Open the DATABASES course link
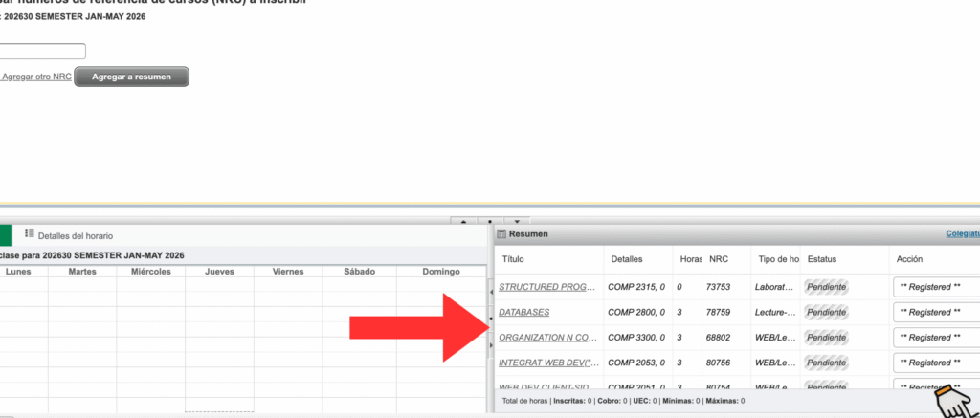The image size is (980, 418). click(x=524, y=312)
